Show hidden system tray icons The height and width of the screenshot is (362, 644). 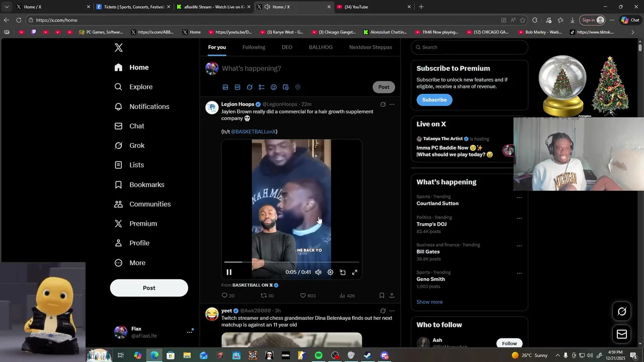[557, 355]
